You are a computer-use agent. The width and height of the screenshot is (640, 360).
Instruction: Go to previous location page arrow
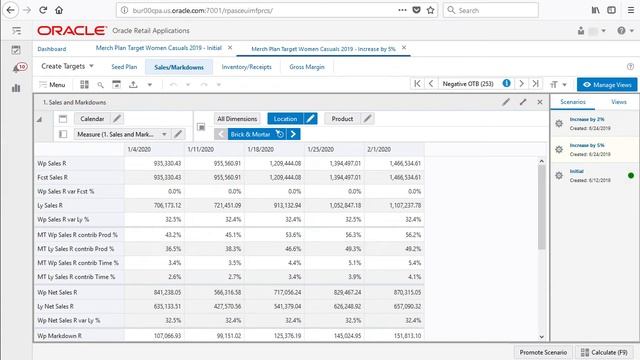coord(220,134)
